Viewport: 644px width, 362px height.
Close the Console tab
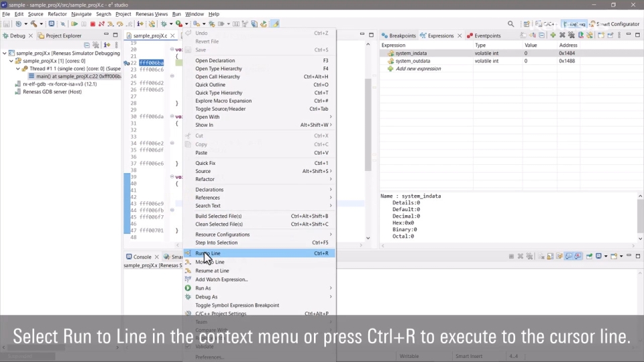[156, 257]
